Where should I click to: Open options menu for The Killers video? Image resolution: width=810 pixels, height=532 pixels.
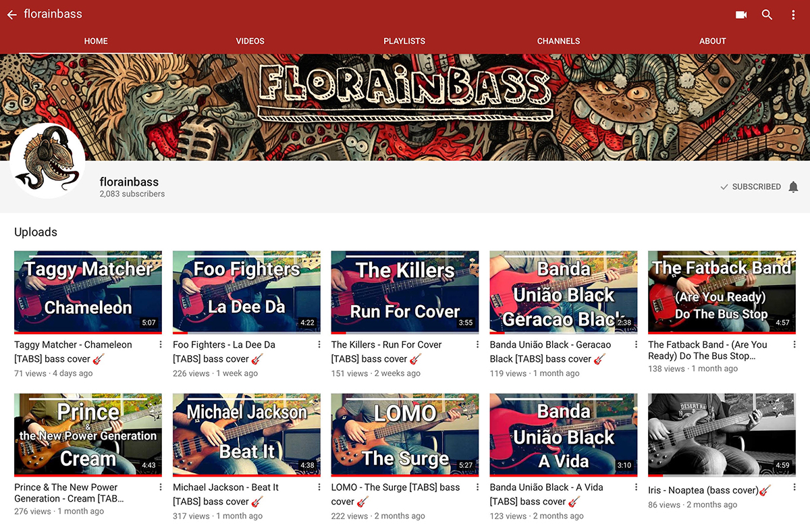pyautogui.click(x=478, y=345)
